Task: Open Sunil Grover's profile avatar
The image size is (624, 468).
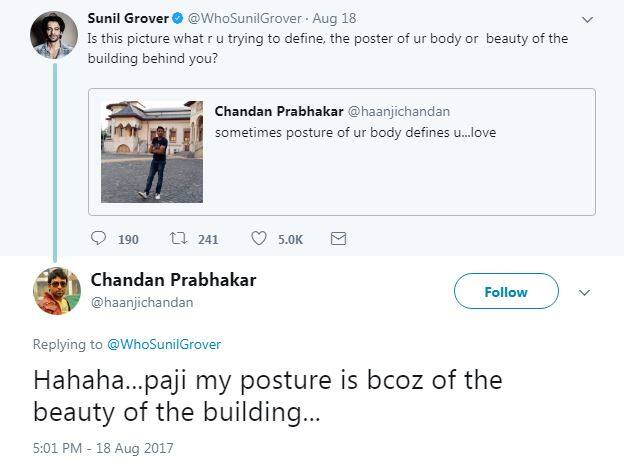Action: [x=54, y=35]
